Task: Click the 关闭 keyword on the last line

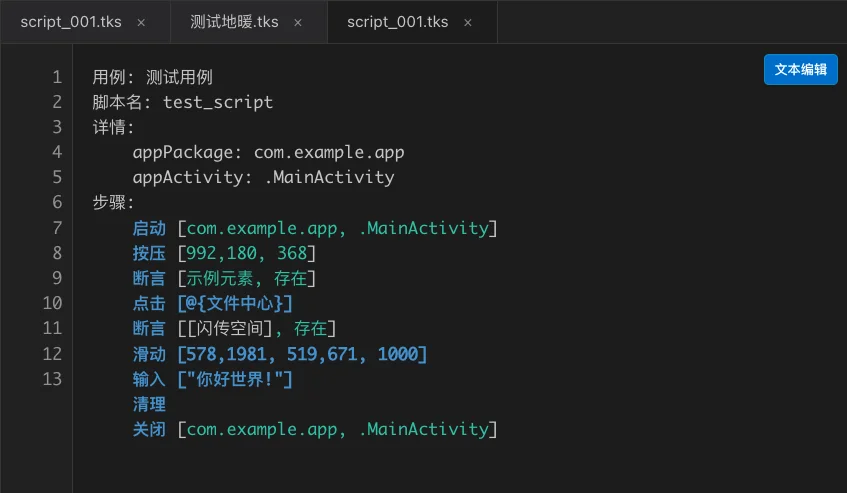Action: pos(149,429)
